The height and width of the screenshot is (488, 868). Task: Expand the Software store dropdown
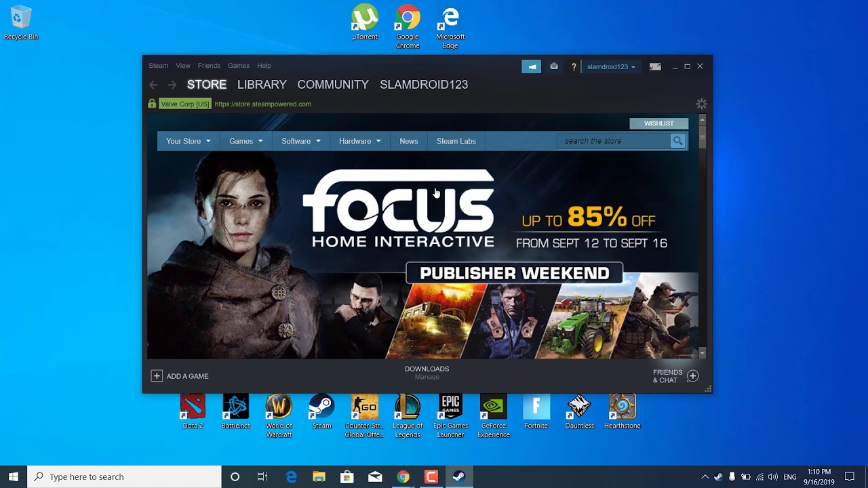301,141
